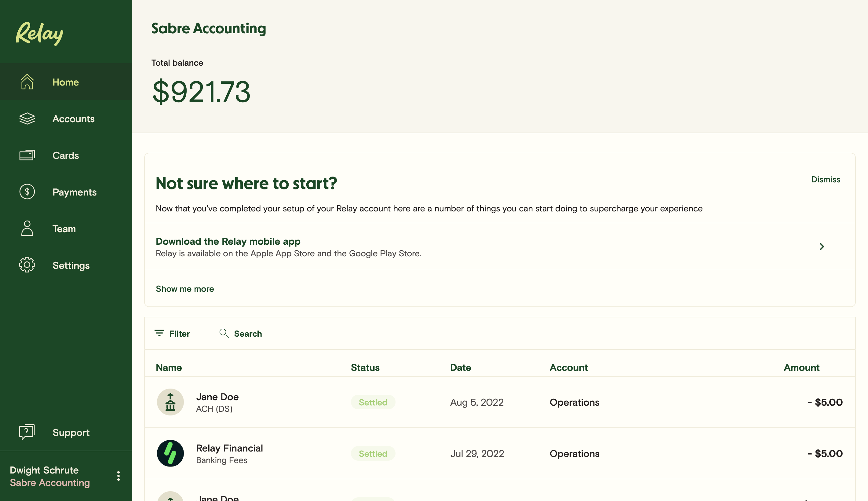The image size is (868, 501).
Task: Click the Settings gear icon
Action: (27, 265)
